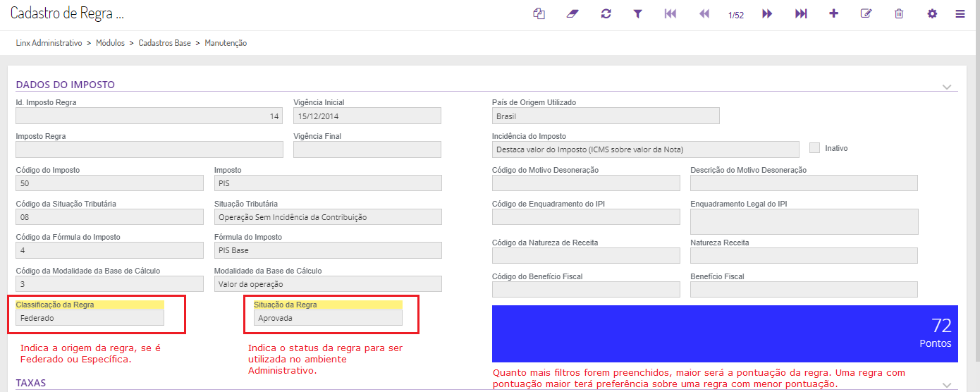Click the Id. Imposto Regra field
The image size is (980, 392).
click(x=149, y=116)
